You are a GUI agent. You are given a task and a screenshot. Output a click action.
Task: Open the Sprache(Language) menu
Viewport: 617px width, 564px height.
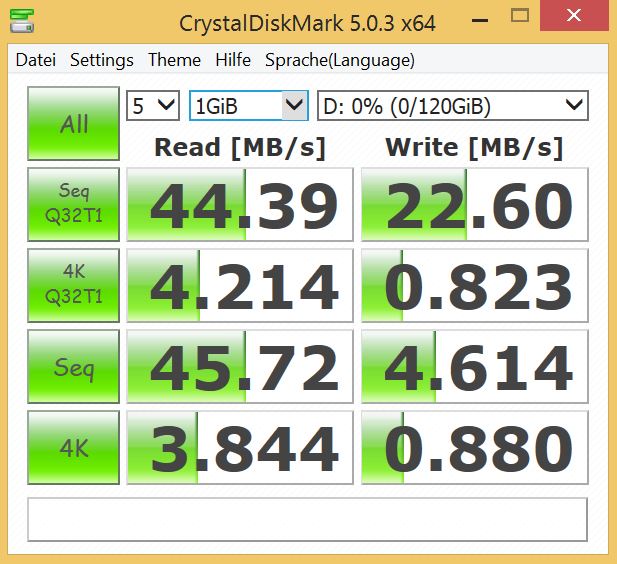pyautogui.click(x=339, y=60)
